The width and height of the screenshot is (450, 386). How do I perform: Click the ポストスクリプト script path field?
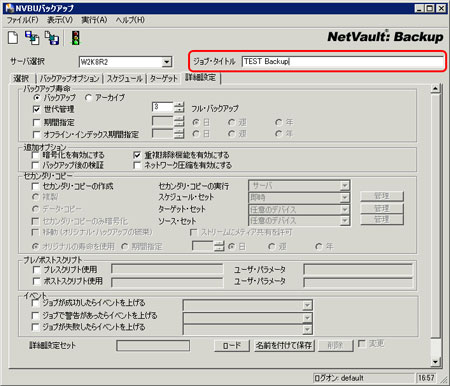tap(167, 283)
